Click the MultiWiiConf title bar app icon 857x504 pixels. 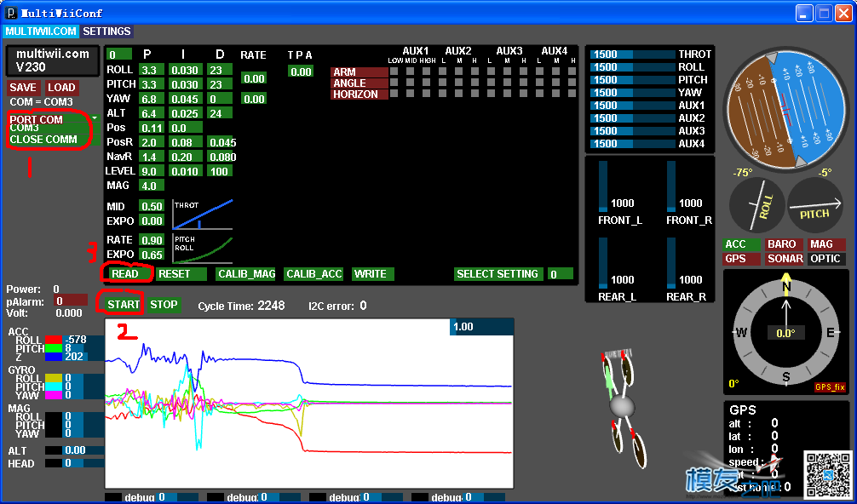(11, 13)
